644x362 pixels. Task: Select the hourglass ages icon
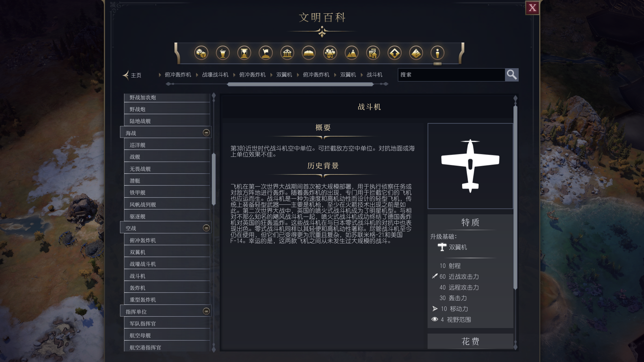pos(244,53)
